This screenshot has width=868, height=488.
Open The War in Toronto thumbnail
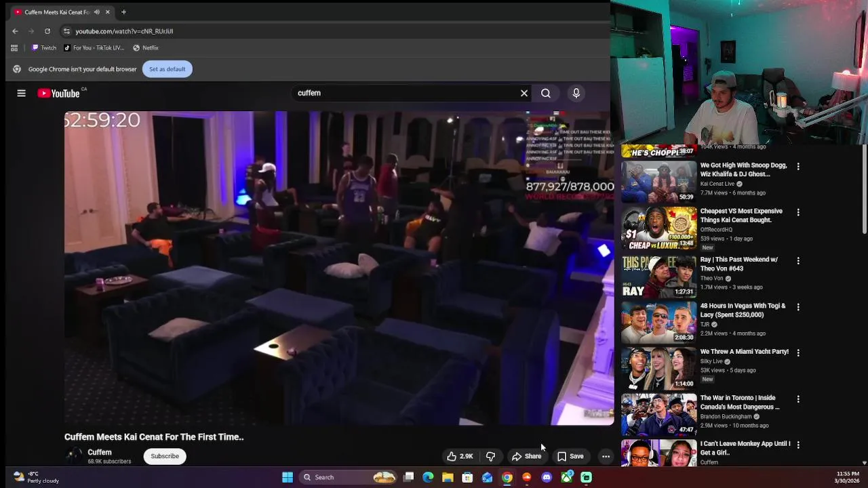point(659,414)
